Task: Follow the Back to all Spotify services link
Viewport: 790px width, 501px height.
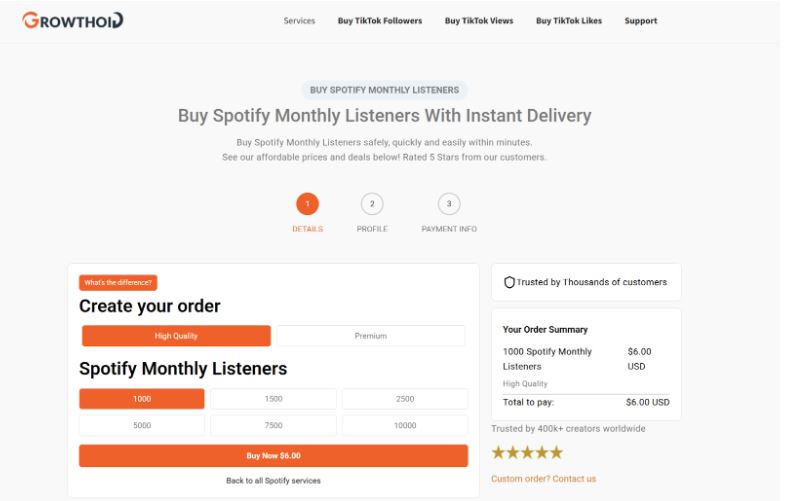Action: tap(273, 481)
